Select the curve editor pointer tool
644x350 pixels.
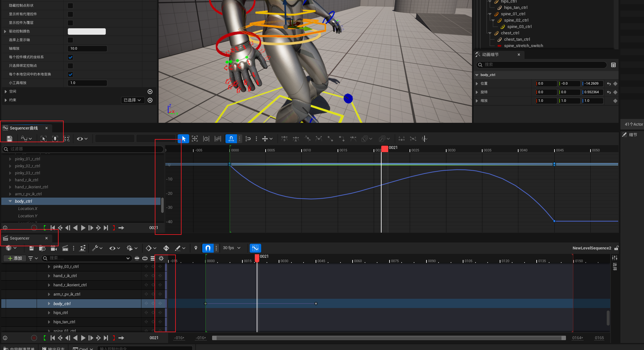point(183,139)
